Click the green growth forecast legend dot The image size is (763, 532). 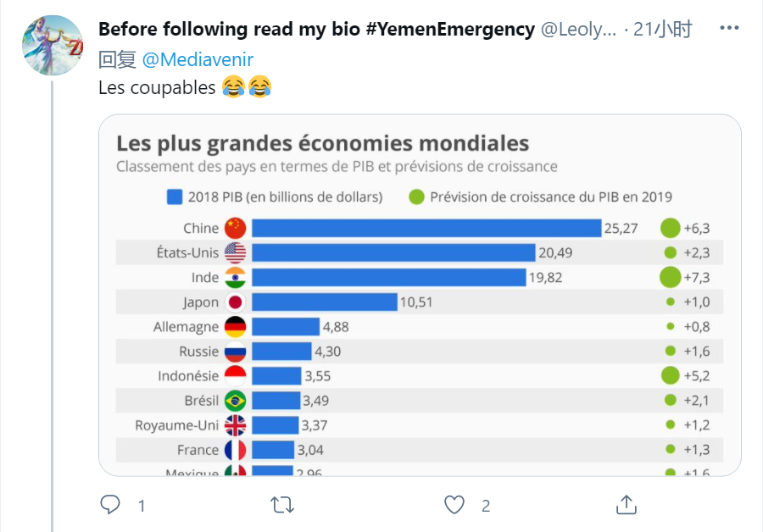pyautogui.click(x=416, y=197)
